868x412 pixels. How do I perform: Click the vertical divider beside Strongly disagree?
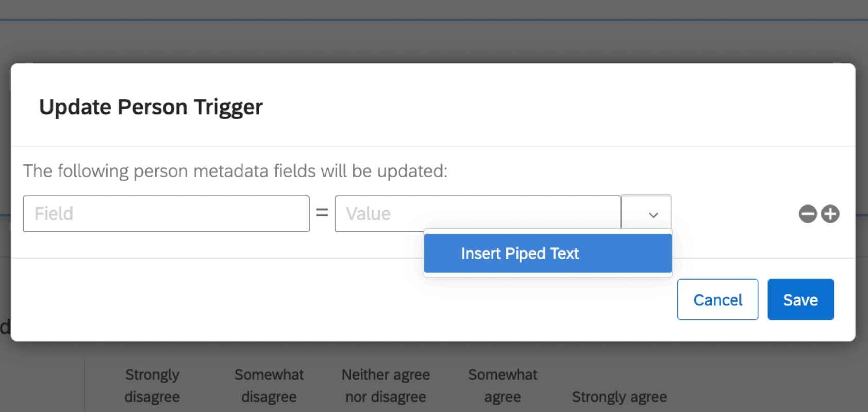point(85,385)
